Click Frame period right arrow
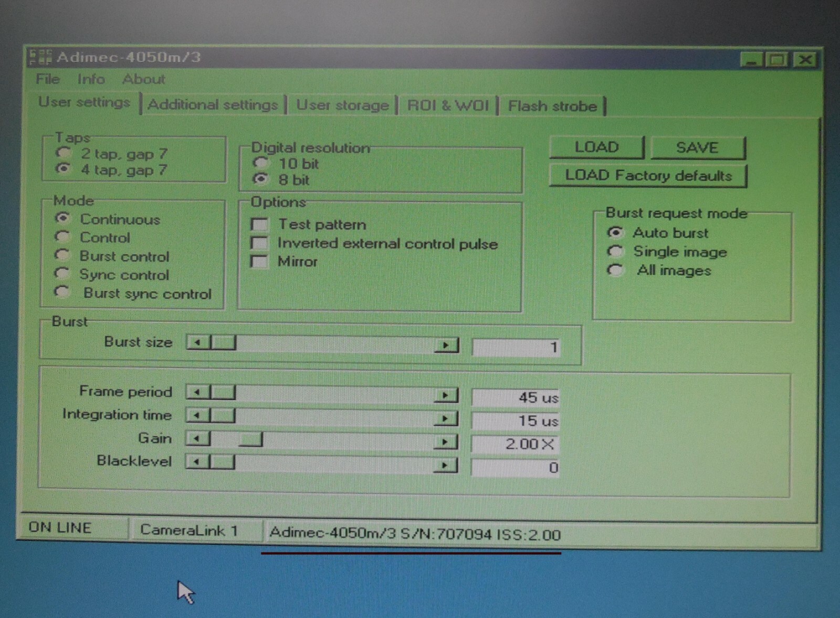Viewport: 840px width, 618px height. click(446, 395)
